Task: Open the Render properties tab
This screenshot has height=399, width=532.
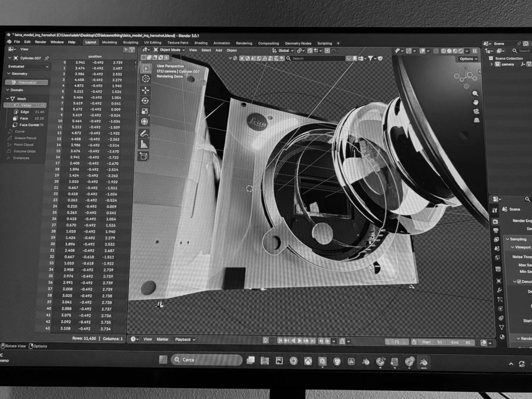Action: [495, 221]
